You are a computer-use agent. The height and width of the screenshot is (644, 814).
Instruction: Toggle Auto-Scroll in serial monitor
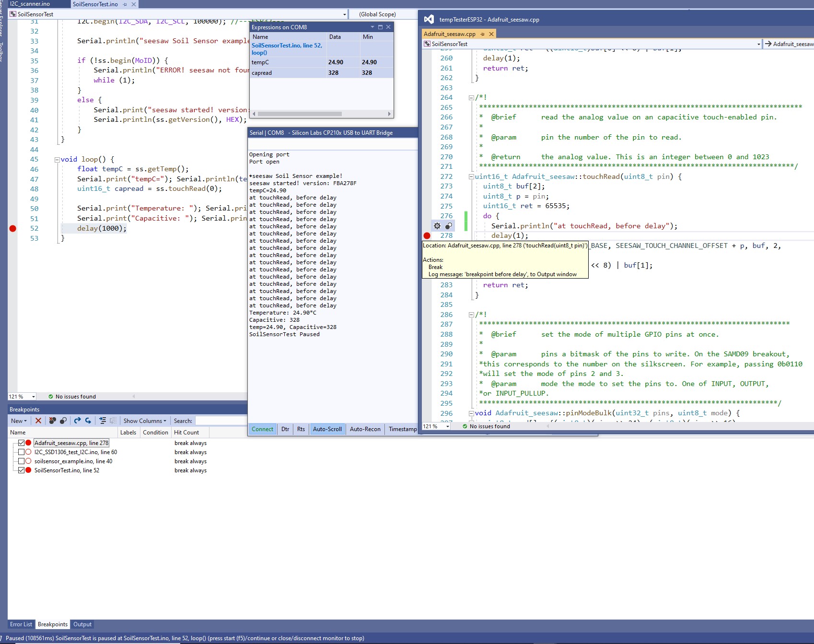(x=327, y=429)
